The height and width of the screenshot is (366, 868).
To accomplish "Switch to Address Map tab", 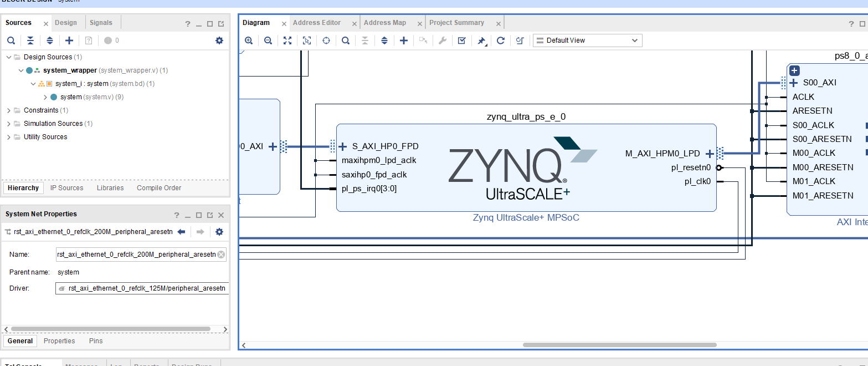I will click(x=385, y=23).
